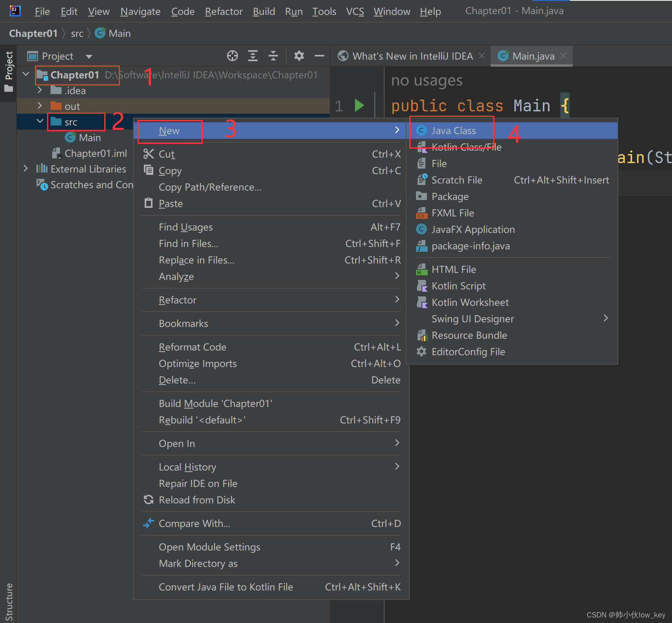This screenshot has height=623, width=672.
Task: Choose Build Module 'Chapter01'
Action: click(x=271, y=403)
